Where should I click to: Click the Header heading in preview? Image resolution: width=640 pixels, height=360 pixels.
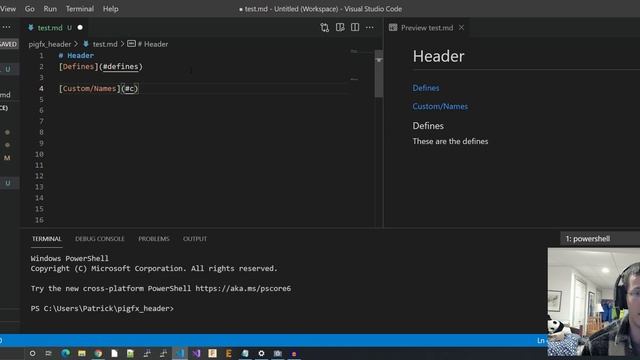438,56
